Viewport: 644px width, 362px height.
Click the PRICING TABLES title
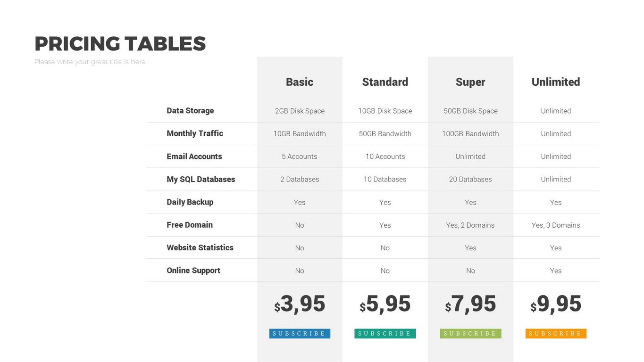point(120,44)
